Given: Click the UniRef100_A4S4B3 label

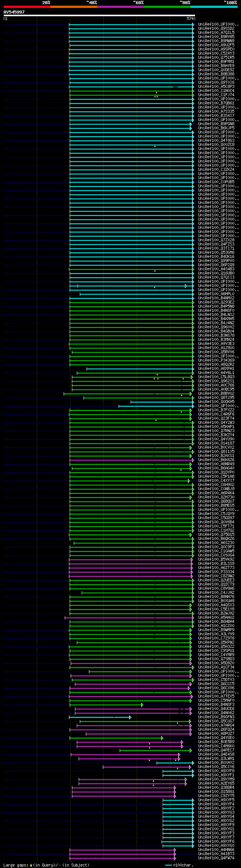Looking at the screenshot, I should [x=216, y=269].
